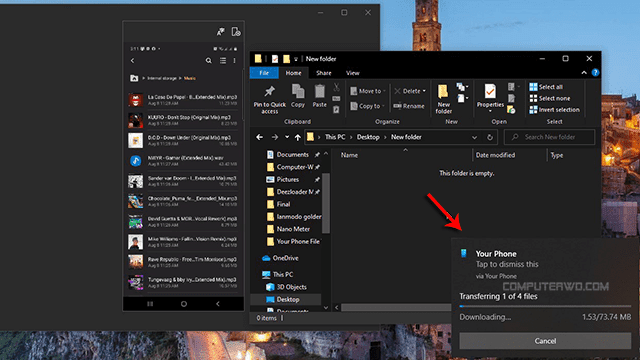This screenshot has height=360, width=640.
Task: Click the phone home folder icon in breadcrumb
Action: pos(134,78)
